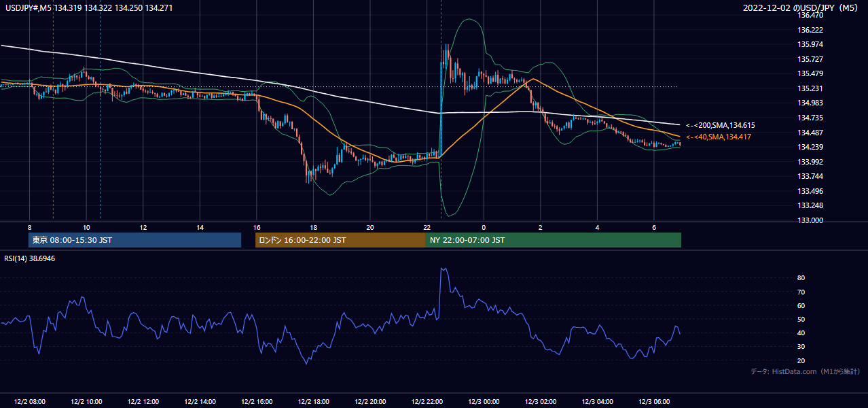Click hour label 18 under the price chart
868x408 pixels.
point(314,226)
